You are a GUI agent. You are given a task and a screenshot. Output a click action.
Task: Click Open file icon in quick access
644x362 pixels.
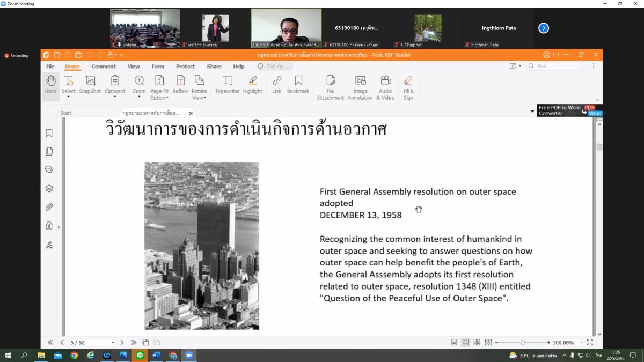tap(57, 55)
